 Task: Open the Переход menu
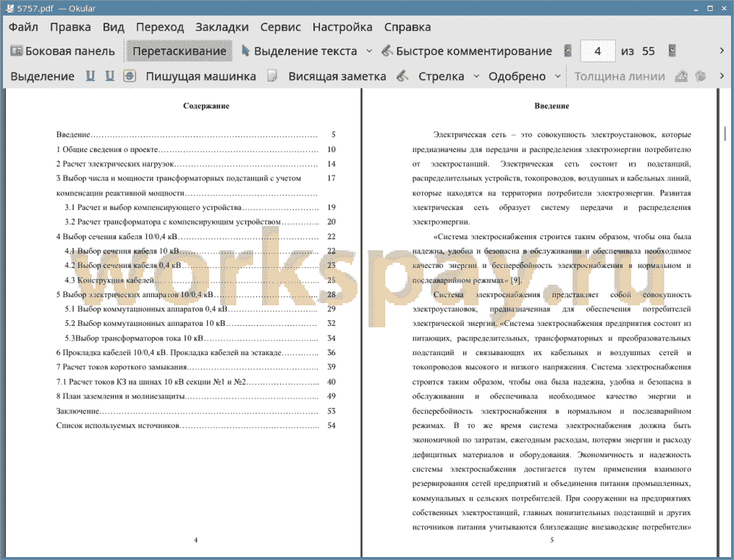pos(160,27)
